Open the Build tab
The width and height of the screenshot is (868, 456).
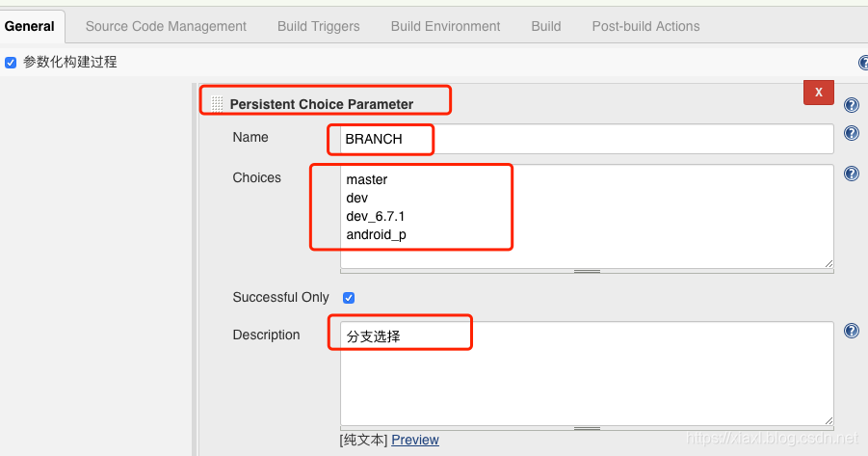545,26
